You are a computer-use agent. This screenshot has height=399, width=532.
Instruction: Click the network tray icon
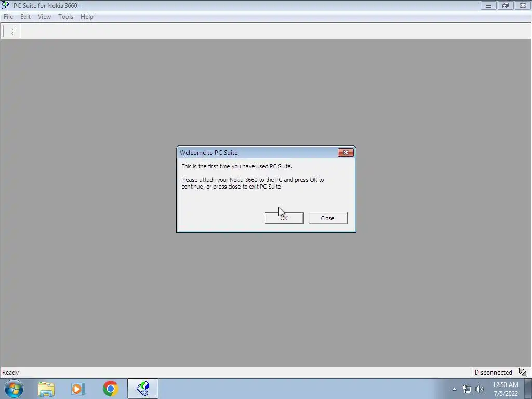coord(467,389)
